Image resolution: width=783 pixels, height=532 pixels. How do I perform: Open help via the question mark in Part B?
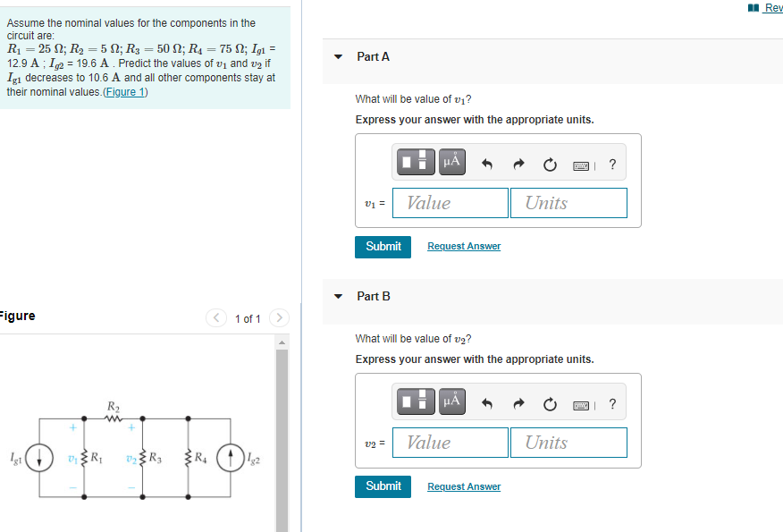(611, 401)
